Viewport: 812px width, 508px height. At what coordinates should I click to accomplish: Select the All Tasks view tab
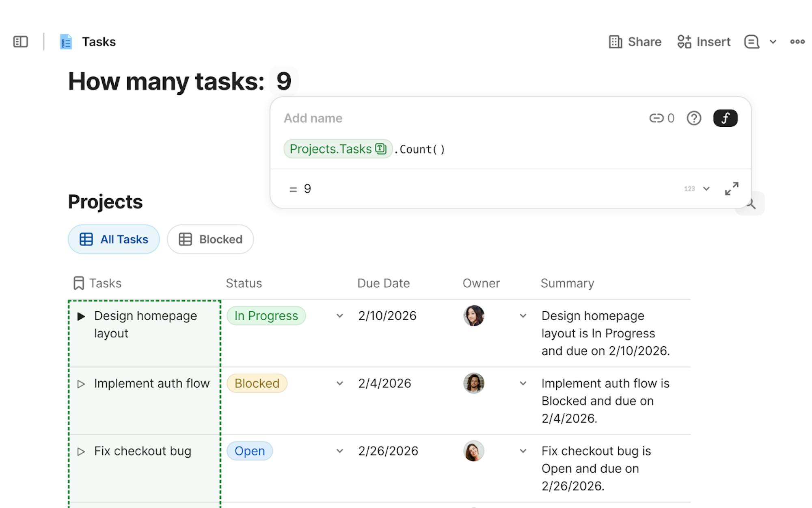114,239
